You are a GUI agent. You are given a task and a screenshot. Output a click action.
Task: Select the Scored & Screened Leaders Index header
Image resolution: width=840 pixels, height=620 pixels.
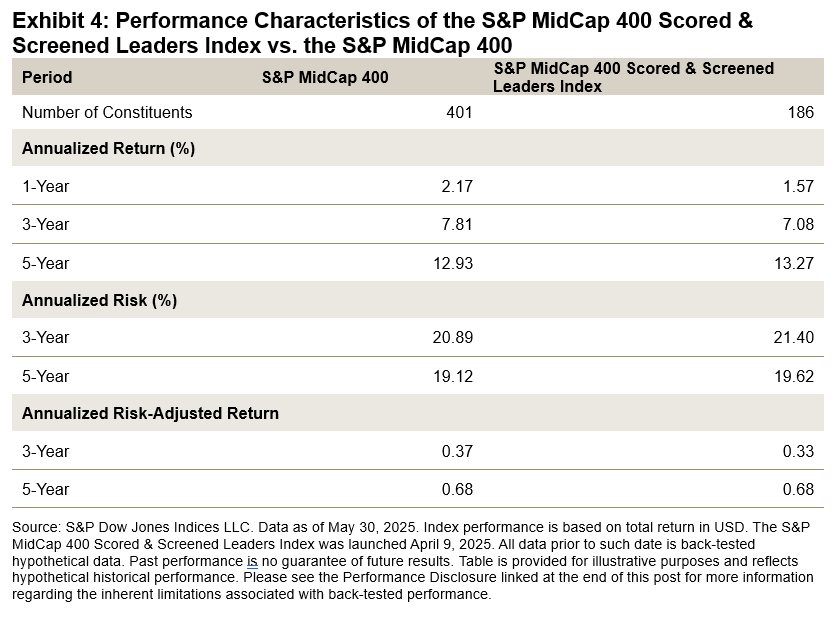click(633, 77)
